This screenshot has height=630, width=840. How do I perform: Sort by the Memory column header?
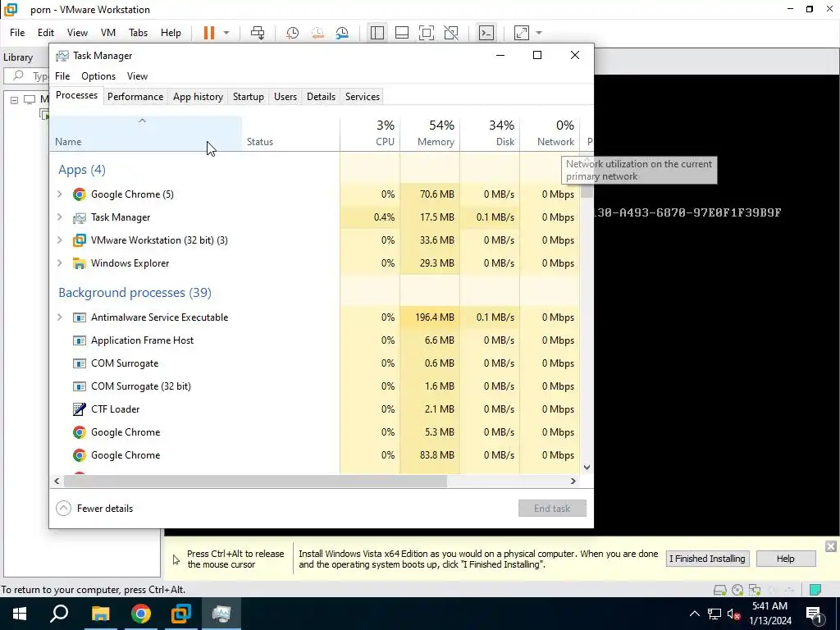pyautogui.click(x=430, y=134)
